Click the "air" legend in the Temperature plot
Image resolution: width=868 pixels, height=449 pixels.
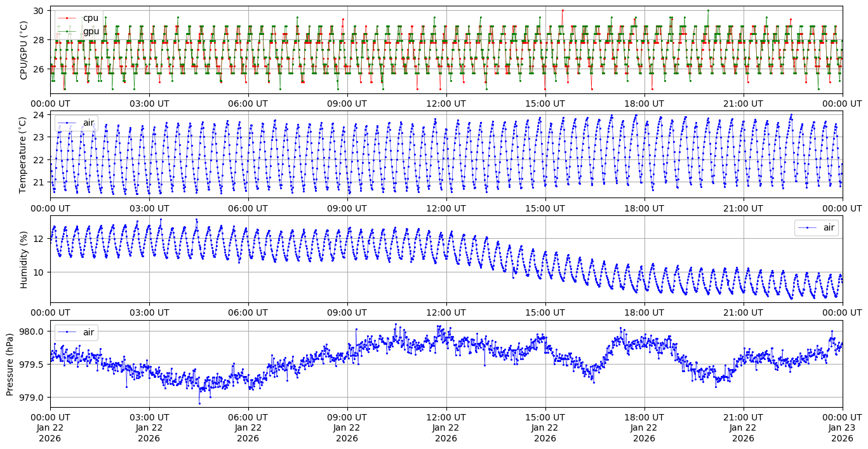click(88, 123)
